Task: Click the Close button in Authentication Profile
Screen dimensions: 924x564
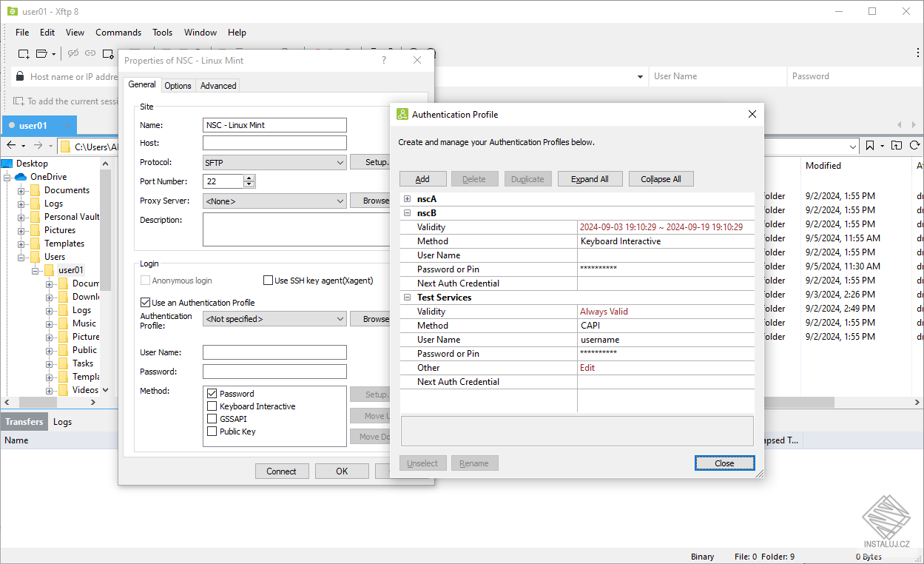Action: [724, 463]
